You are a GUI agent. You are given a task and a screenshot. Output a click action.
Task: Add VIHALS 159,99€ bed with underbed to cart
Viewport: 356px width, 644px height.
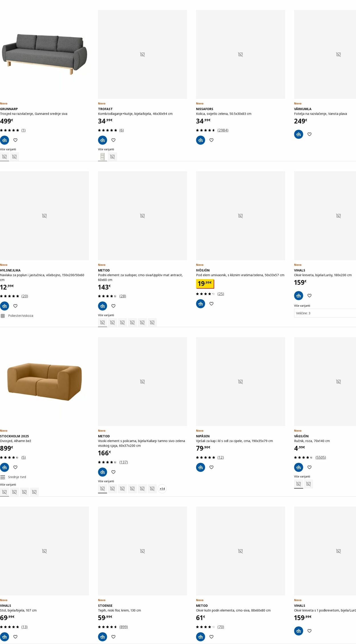pos(298,631)
